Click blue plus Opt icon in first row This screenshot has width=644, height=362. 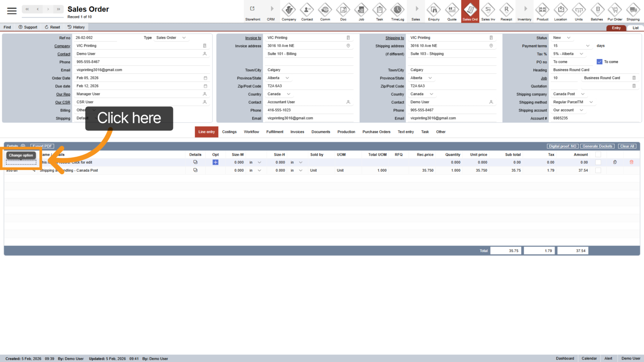point(215,162)
